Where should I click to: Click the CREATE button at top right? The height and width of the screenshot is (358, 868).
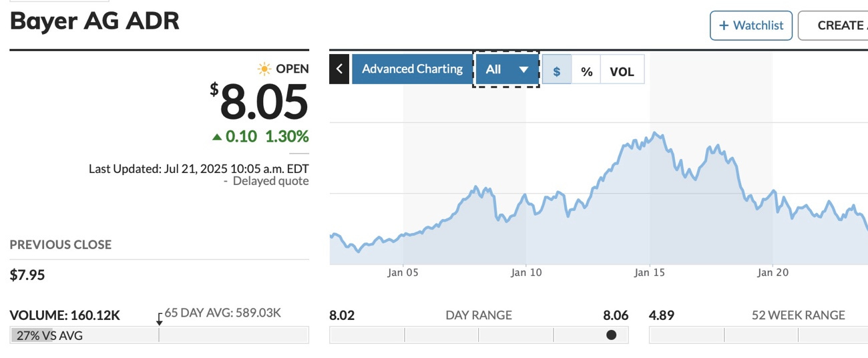(x=833, y=25)
